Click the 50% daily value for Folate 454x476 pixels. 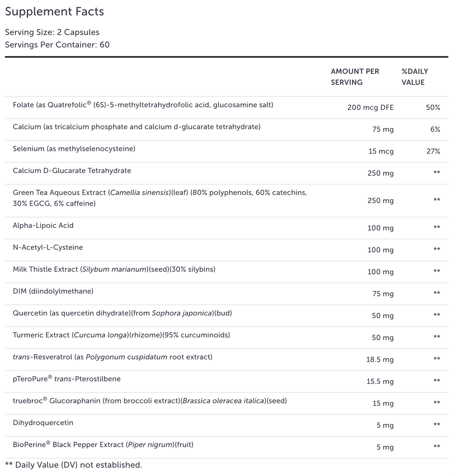pyautogui.click(x=433, y=107)
